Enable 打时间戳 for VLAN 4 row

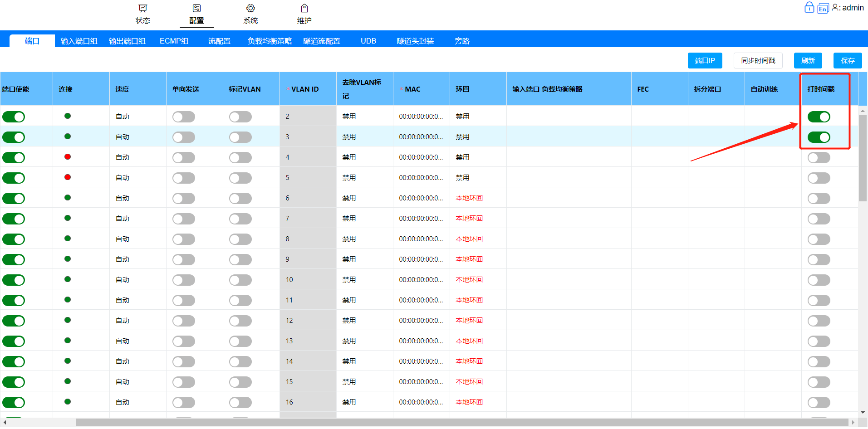pos(819,157)
